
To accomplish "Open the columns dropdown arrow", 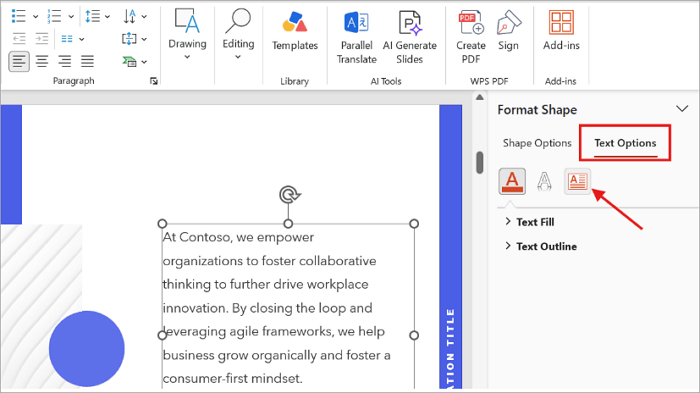I will click(x=81, y=39).
